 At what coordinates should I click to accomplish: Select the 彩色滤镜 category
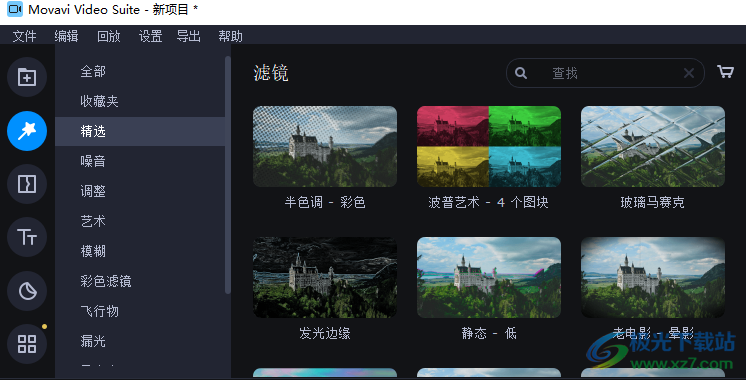click(x=140, y=281)
